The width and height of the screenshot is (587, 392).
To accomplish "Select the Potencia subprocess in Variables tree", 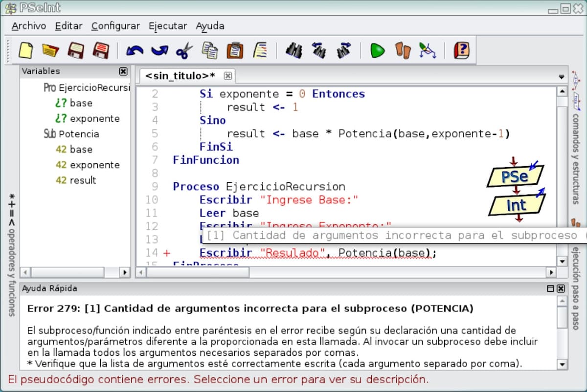I will pyautogui.click(x=78, y=134).
